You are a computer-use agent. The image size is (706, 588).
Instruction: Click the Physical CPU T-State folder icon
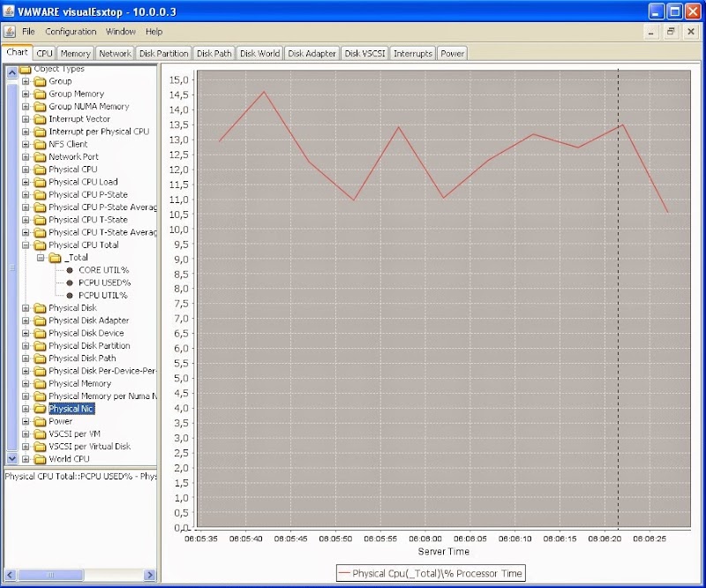40,221
